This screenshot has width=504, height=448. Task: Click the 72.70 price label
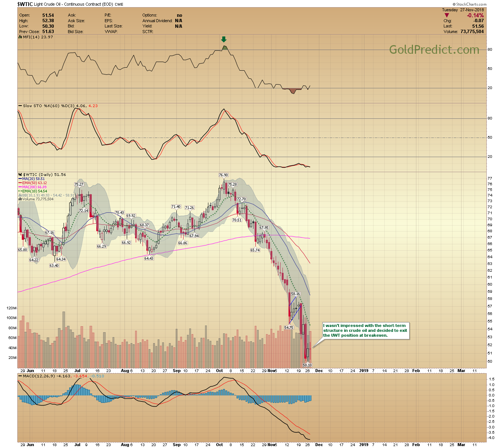(x=241, y=199)
